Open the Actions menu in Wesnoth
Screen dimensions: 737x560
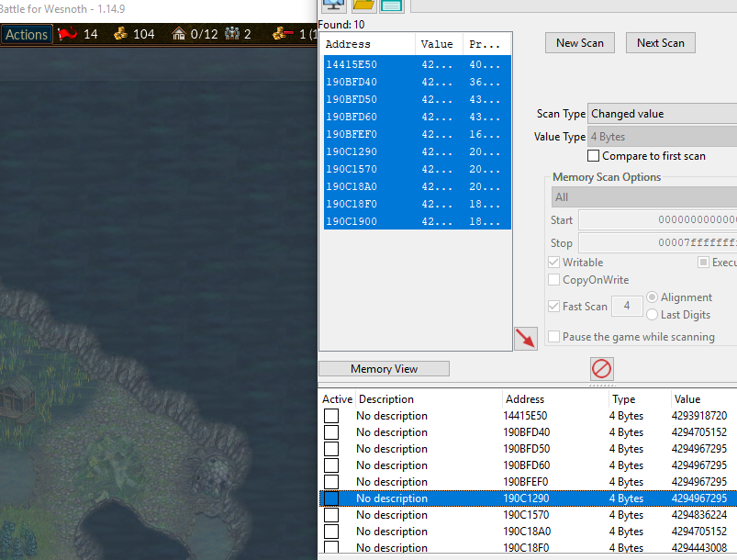(27, 34)
